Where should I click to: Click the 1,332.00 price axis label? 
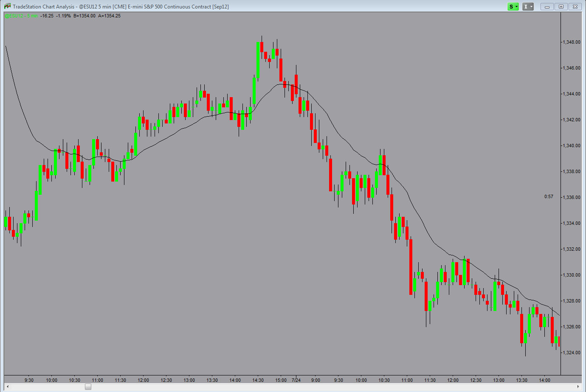click(x=572, y=249)
